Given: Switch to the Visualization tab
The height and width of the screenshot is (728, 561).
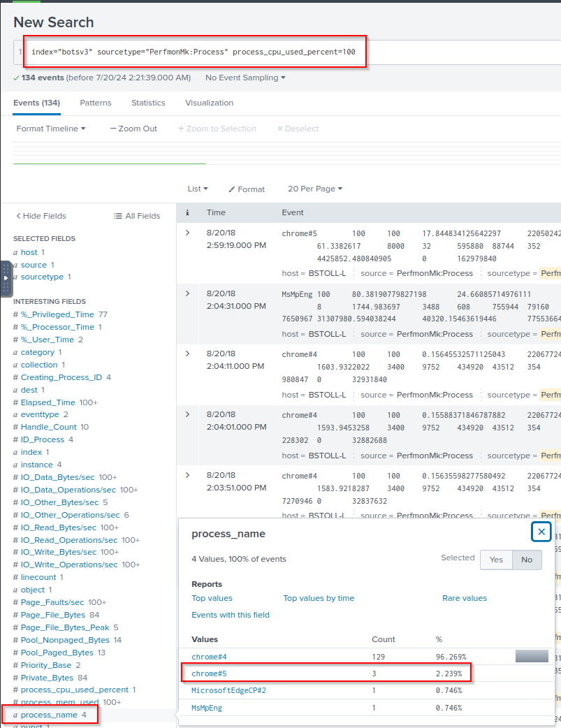Looking at the screenshot, I should click(x=209, y=103).
